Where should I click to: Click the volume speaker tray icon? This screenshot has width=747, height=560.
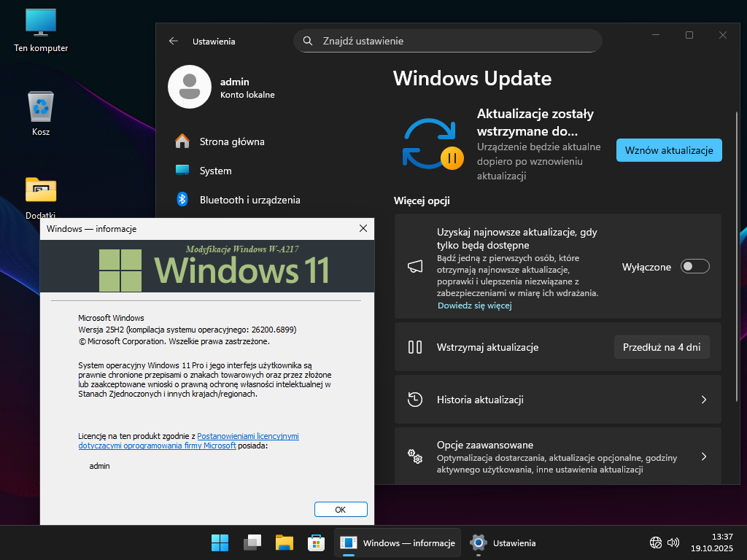[x=673, y=542]
